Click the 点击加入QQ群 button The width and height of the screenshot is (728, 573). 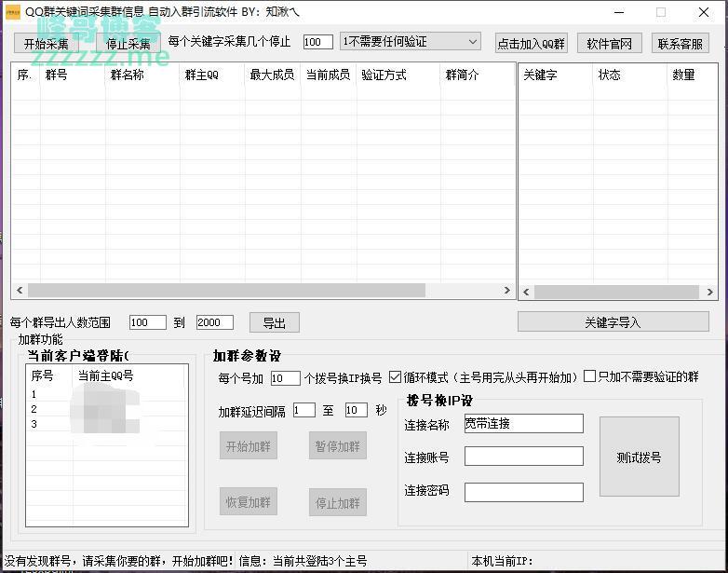(x=531, y=44)
